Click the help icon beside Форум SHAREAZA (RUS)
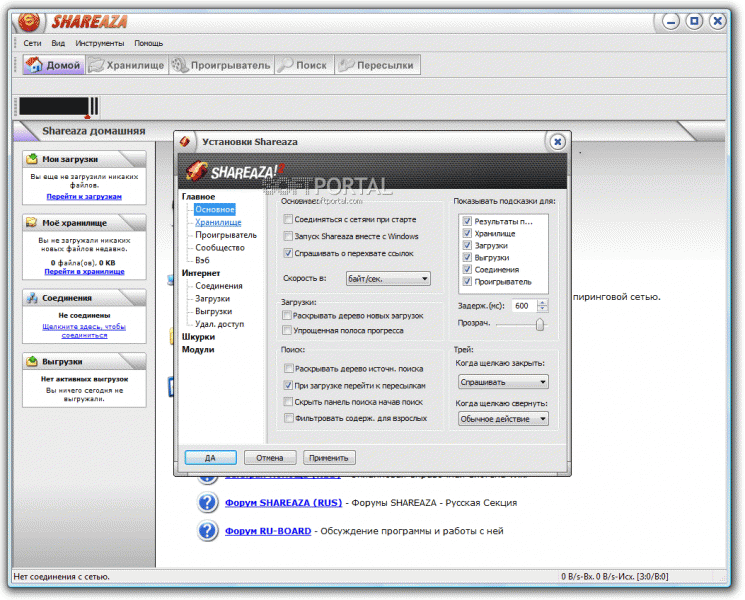Screen dimensions: 745x600 click(x=207, y=503)
